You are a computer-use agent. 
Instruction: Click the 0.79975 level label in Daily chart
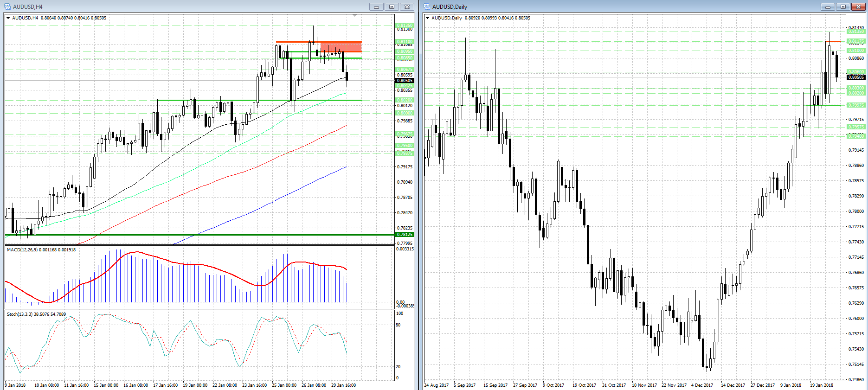point(856,105)
